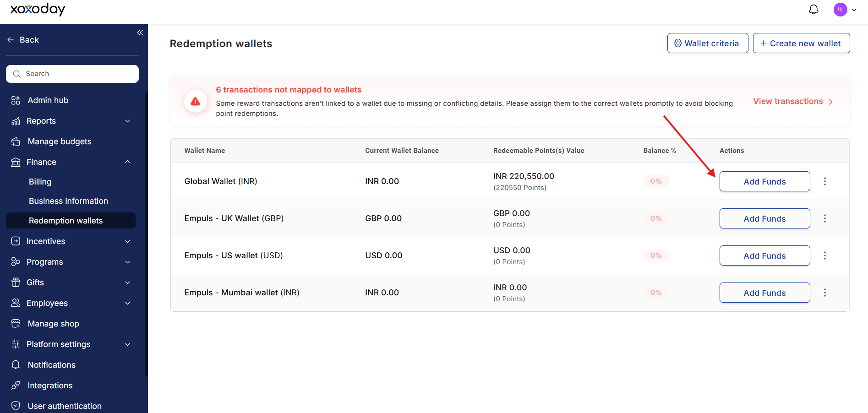The width and height of the screenshot is (868, 413).
Task: Open Billing submenu item
Action: click(40, 182)
